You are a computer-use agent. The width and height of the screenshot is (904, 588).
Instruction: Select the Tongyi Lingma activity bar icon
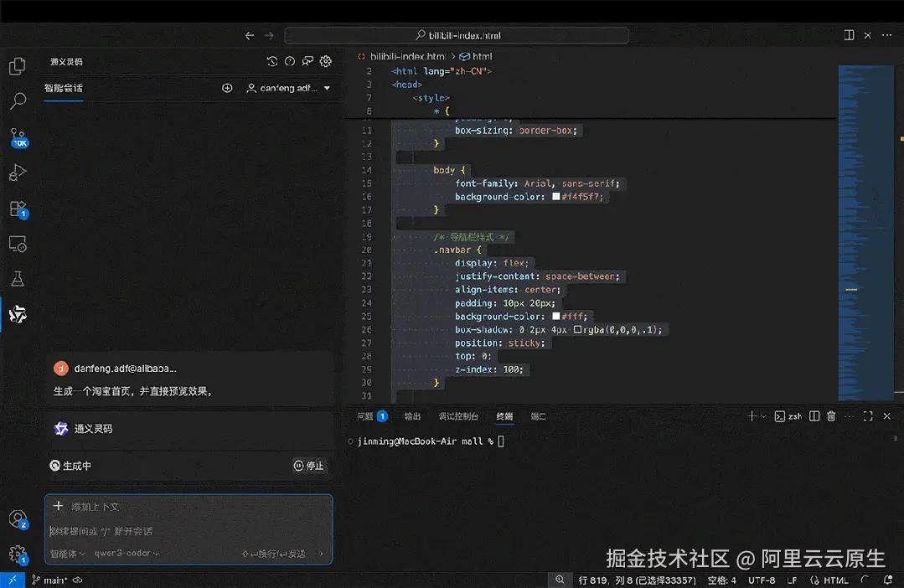pyautogui.click(x=18, y=314)
